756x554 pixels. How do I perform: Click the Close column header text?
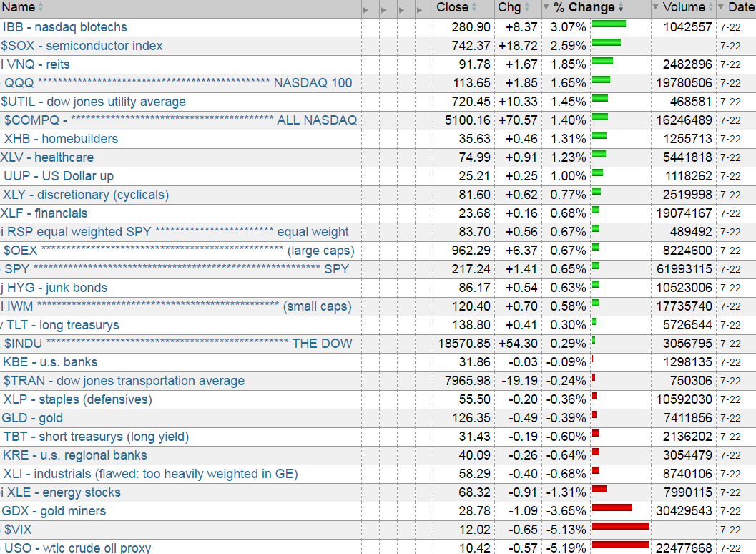click(452, 7)
